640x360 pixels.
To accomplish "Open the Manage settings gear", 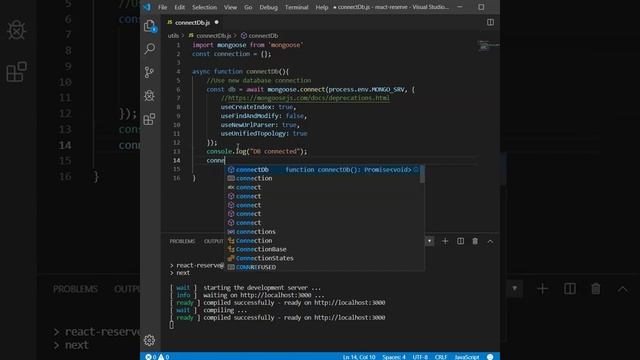I will tap(149, 340).
